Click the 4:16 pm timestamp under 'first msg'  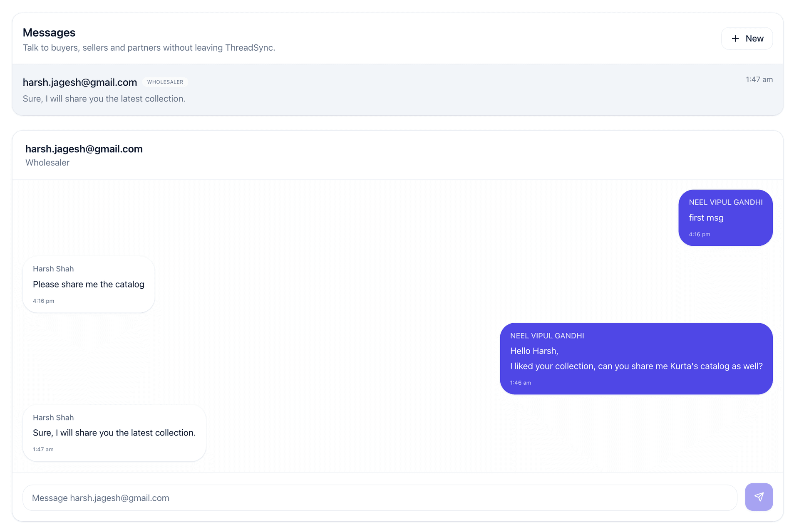pyautogui.click(x=699, y=234)
